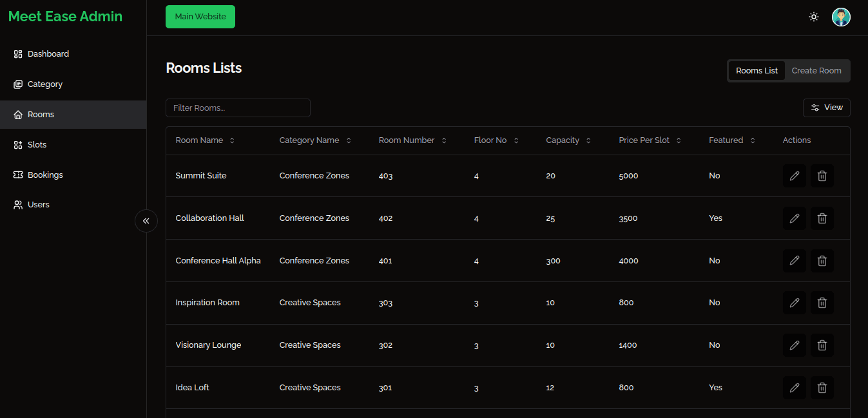Screen dimensions: 868x418
Task: Open the user profile avatar
Action: 840,17
